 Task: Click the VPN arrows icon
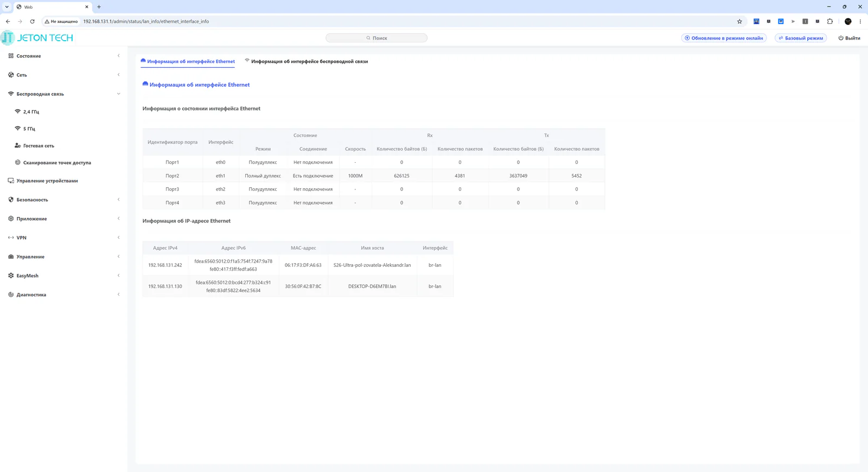pyautogui.click(x=11, y=238)
